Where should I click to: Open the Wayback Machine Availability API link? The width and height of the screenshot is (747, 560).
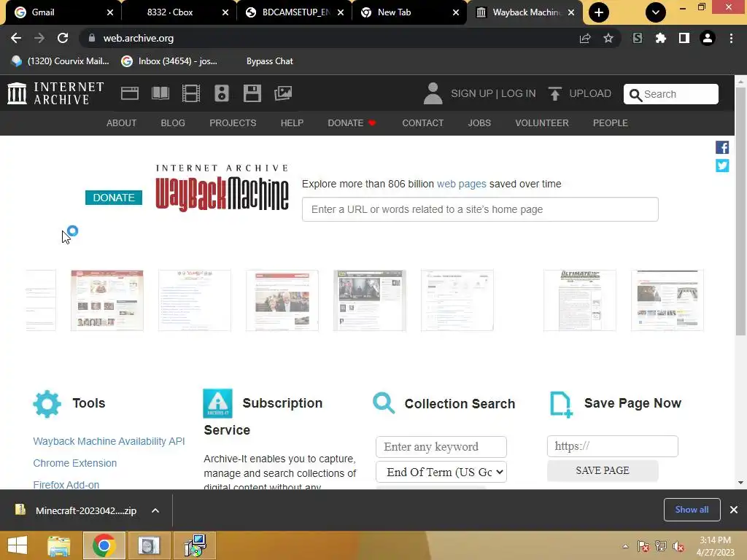109,441
